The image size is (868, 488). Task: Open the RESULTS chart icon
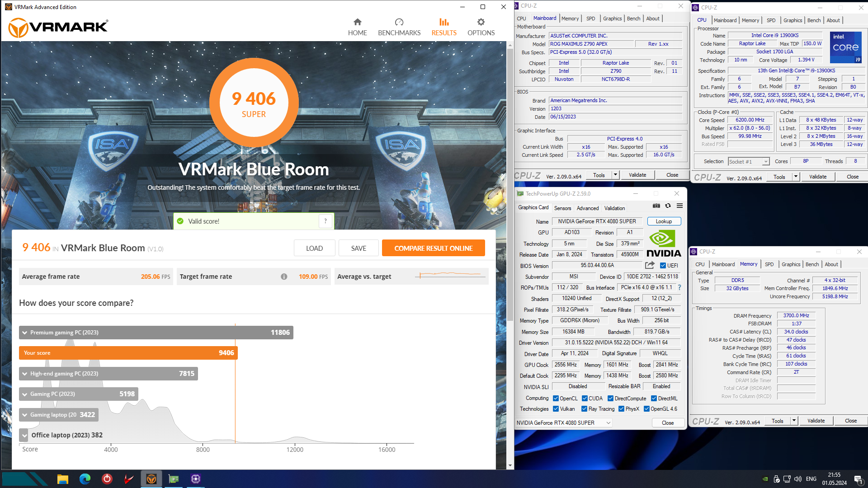(444, 22)
